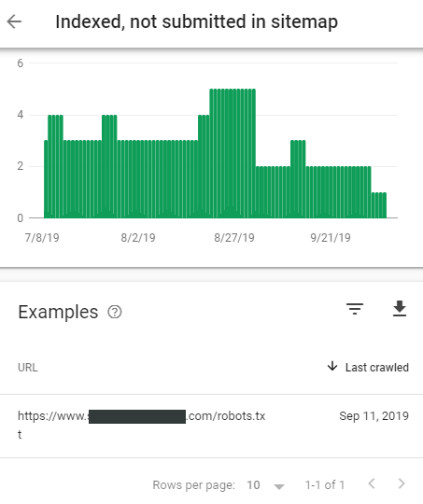
Task: Click the bar above 8/2/19 date
Action: point(138,179)
